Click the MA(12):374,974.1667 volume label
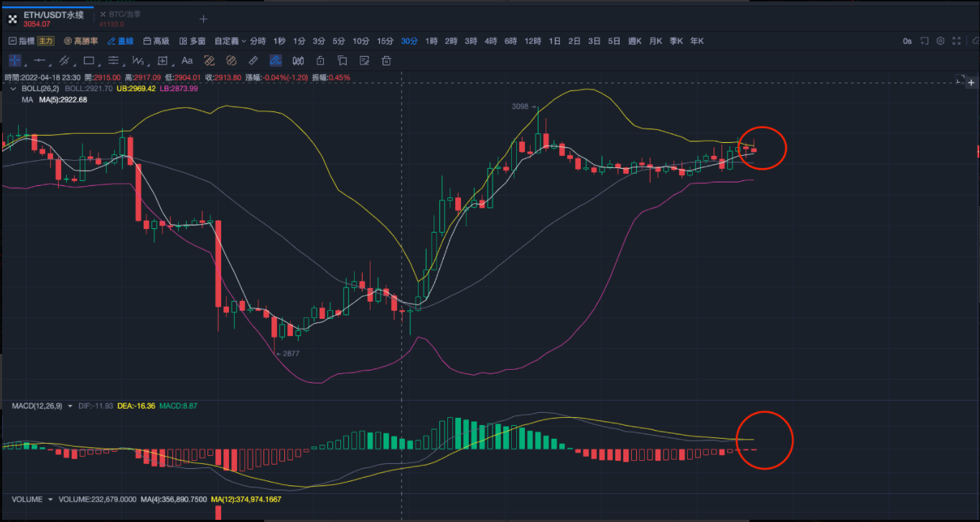 tap(246, 499)
